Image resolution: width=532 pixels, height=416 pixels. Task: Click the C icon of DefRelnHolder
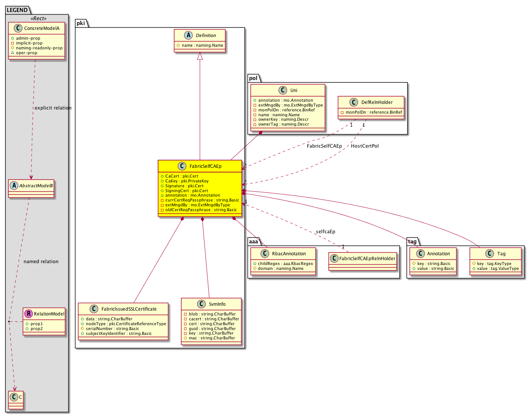(354, 102)
